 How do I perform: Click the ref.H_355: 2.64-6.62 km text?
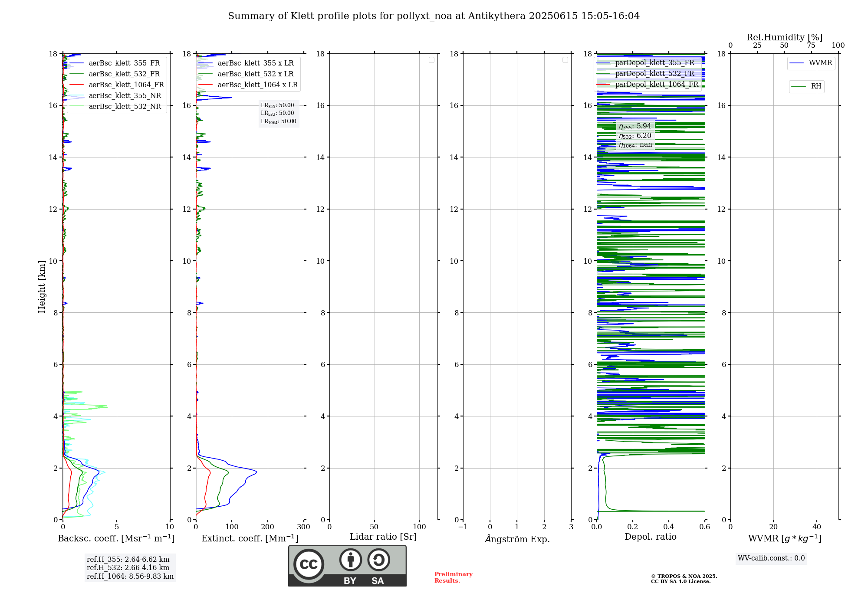coord(128,560)
